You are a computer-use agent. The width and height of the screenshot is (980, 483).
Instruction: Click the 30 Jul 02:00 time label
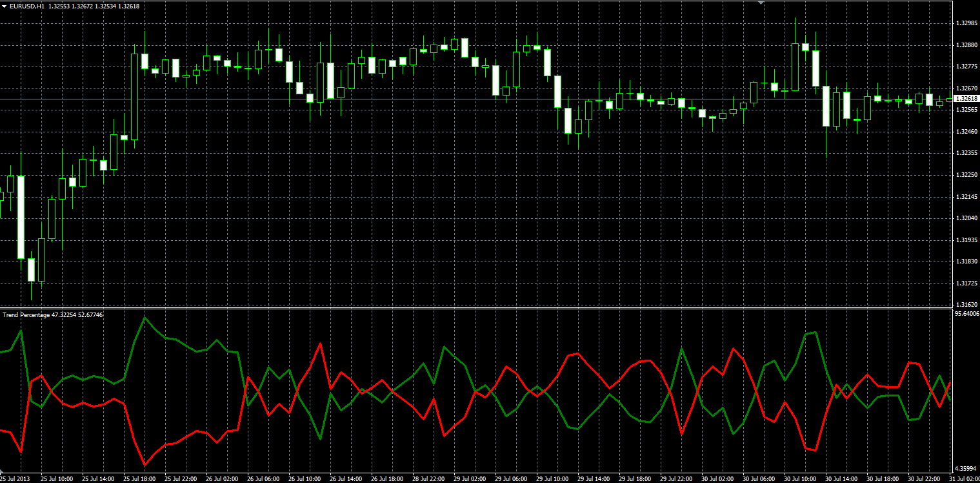pyautogui.click(x=717, y=479)
